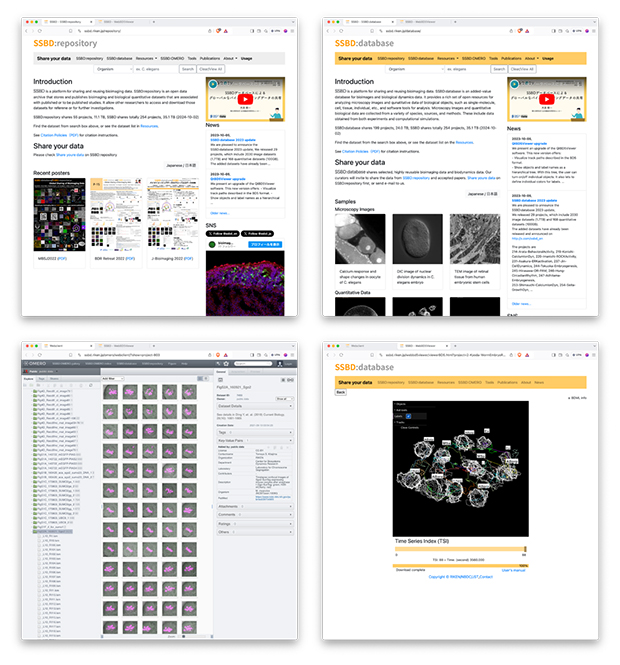620x665 pixels.
Task: Open the User's manual link below viewer
Action: click(513, 569)
